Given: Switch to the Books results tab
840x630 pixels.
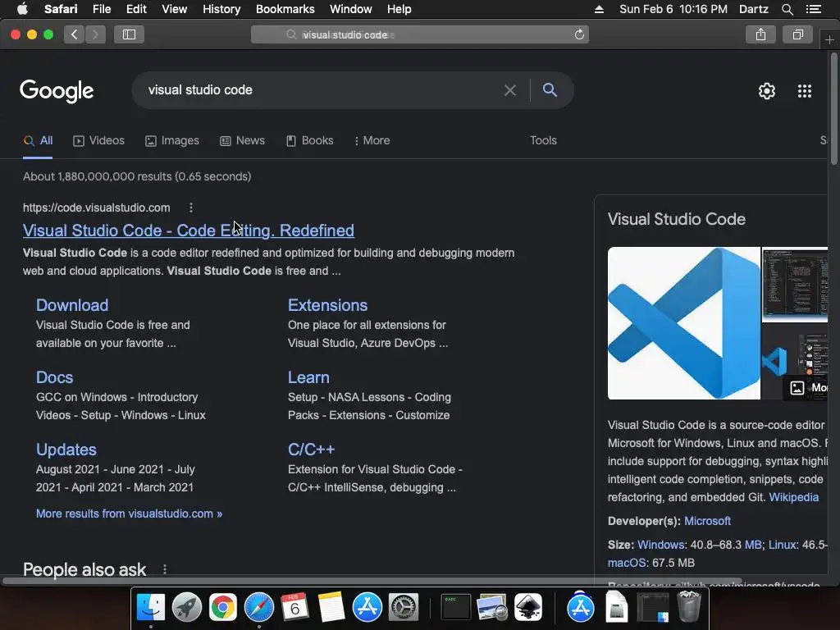Looking at the screenshot, I should [309, 140].
